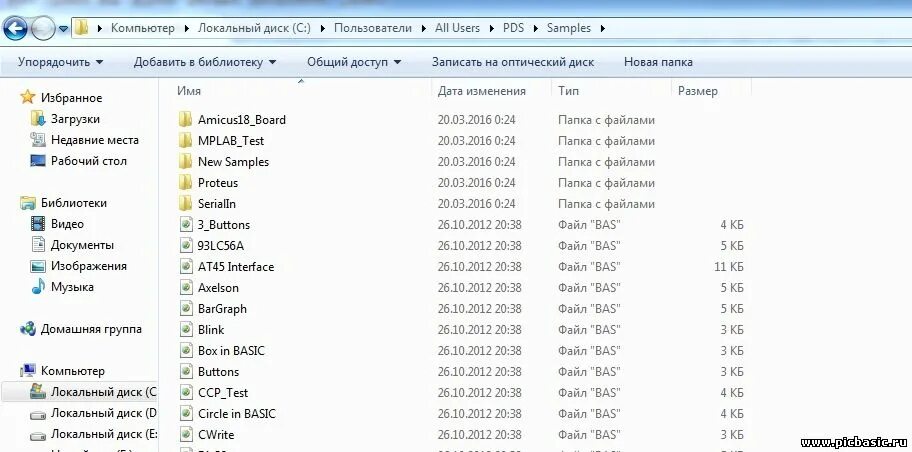Click the Box in BASIC file icon

click(x=186, y=350)
